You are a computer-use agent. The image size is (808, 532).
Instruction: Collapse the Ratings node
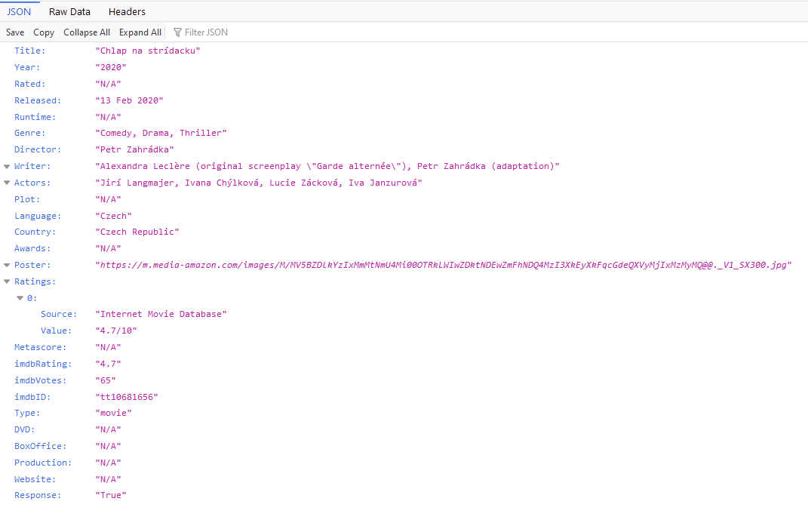pyautogui.click(x=7, y=281)
